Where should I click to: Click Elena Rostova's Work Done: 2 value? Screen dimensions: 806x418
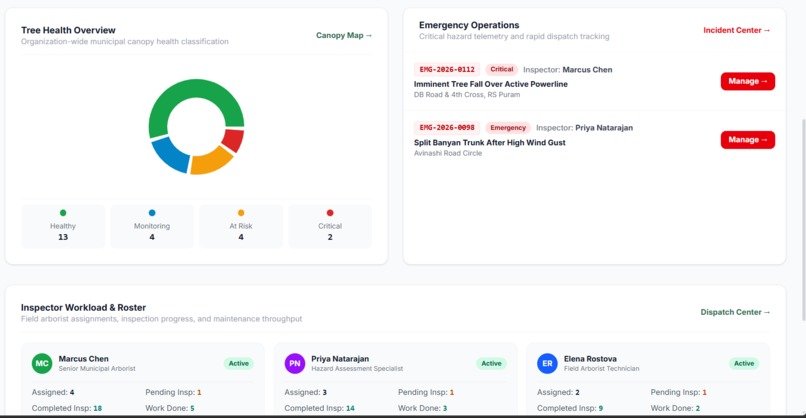pyautogui.click(x=698, y=408)
